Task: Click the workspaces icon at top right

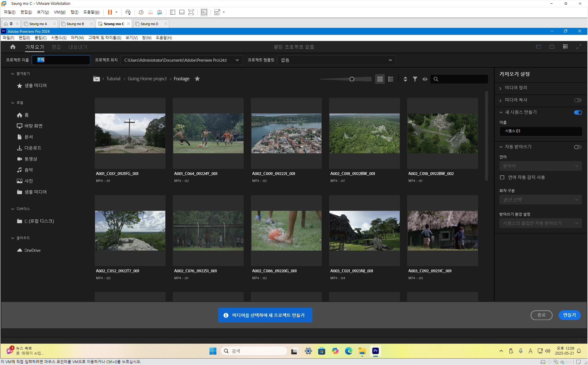Action: 565,47
